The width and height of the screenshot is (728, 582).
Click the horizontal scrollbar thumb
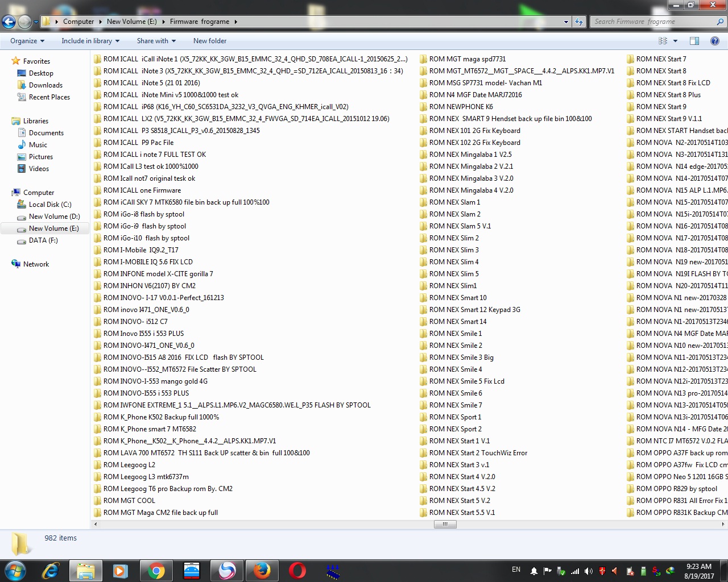pos(445,525)
